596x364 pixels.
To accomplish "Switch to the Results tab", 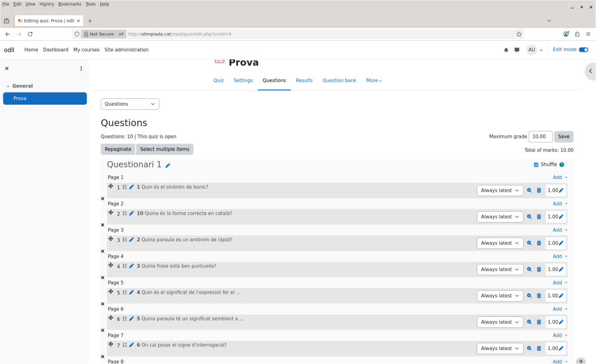I will tap(304, 80).
